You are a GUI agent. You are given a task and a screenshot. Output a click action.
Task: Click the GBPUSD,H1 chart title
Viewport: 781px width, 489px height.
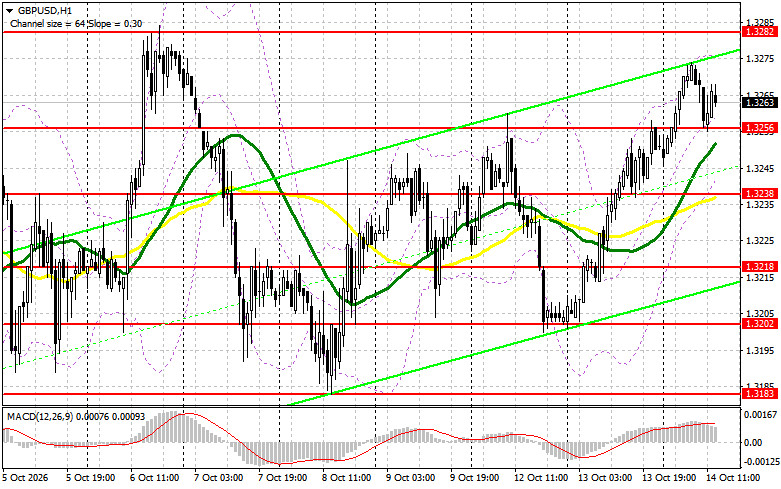point(44,10)
